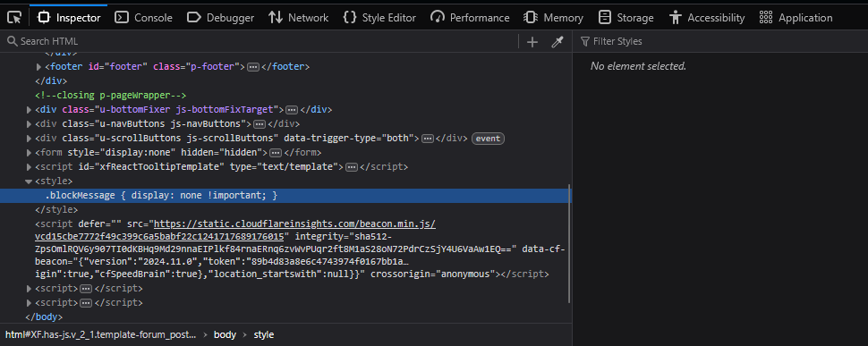The width and height of the screenshot is (868, 346).
Task: Select the .blockMessage CSS rule line
Action: (x=285, y=195)
